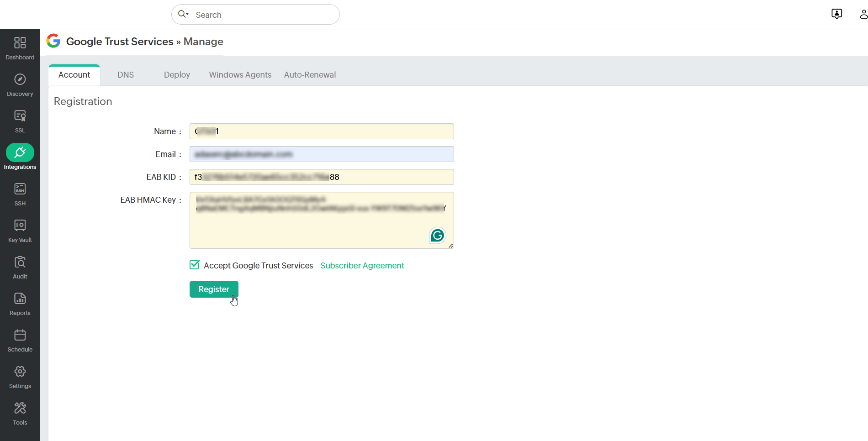Go to Discovery in the sidebar
868x441 pixels.
click(20, 84)
